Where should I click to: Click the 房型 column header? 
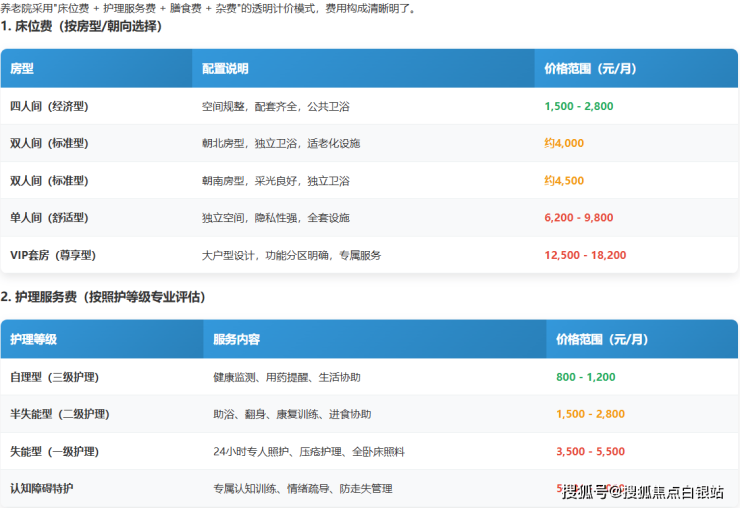pos(22,69)
